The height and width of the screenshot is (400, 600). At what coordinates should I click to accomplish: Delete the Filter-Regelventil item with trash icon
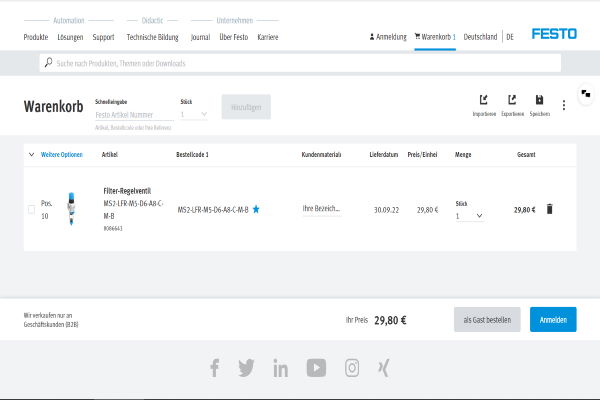549,209
